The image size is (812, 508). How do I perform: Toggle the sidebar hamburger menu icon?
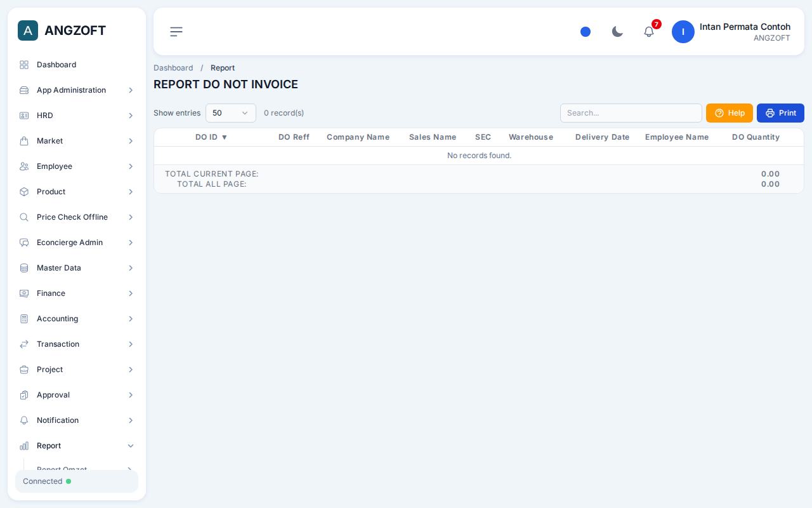176,32
